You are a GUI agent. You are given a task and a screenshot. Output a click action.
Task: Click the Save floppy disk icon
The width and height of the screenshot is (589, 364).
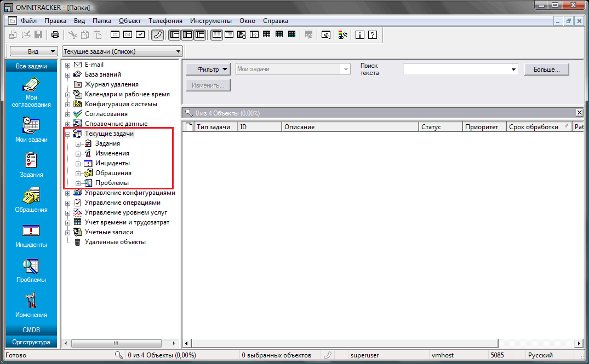(x=38, y=35)
